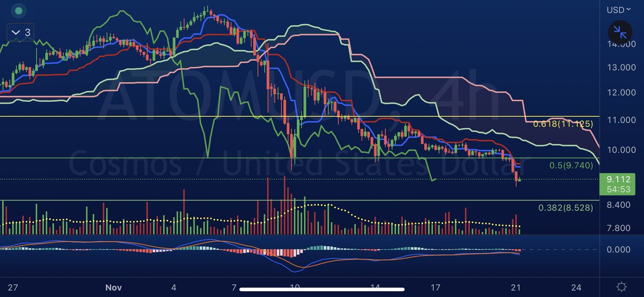Expand the collapsed indicators legend showing 3
Image resolution: width=644 pixels, height=297 pixels.
[21, 33]
